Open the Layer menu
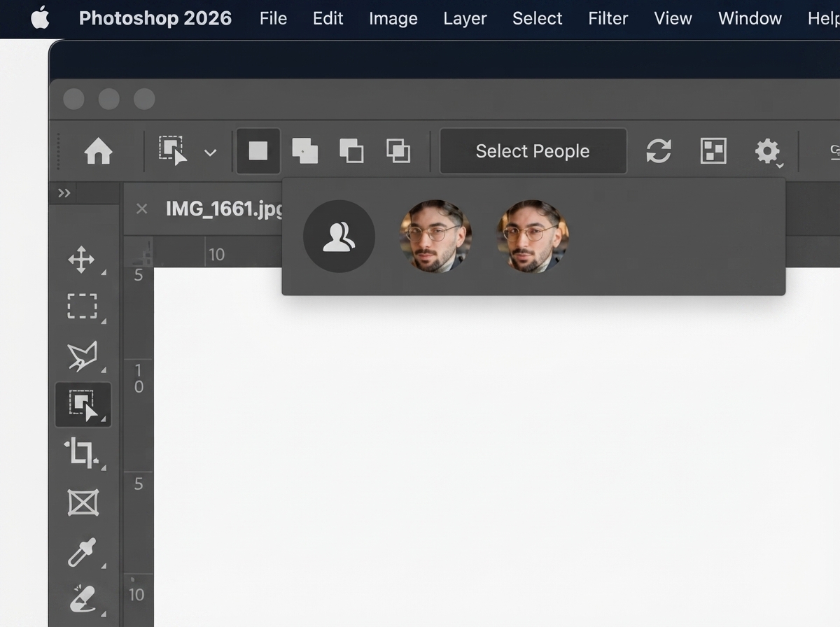 (x=465, y=18)
